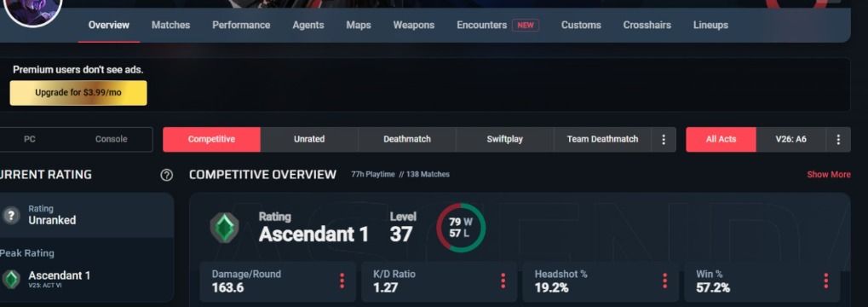The width and height of the screenshot is (868, 307).
Task: Click Show More link
Action: 828,175
